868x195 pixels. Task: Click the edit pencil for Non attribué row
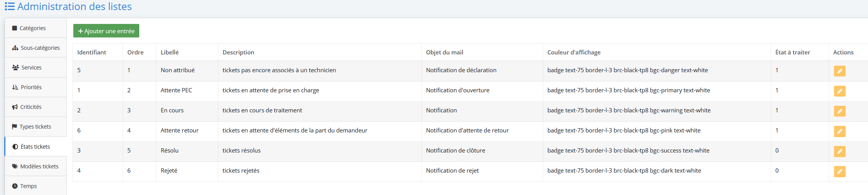click(839, 71)
